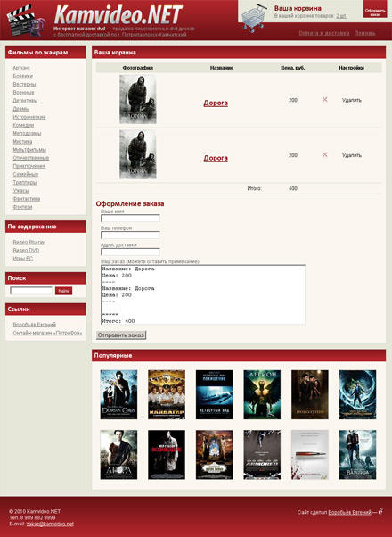Open the Новолуние poster
This screenshot has width=392, height=537.
[x=310, y=394]
